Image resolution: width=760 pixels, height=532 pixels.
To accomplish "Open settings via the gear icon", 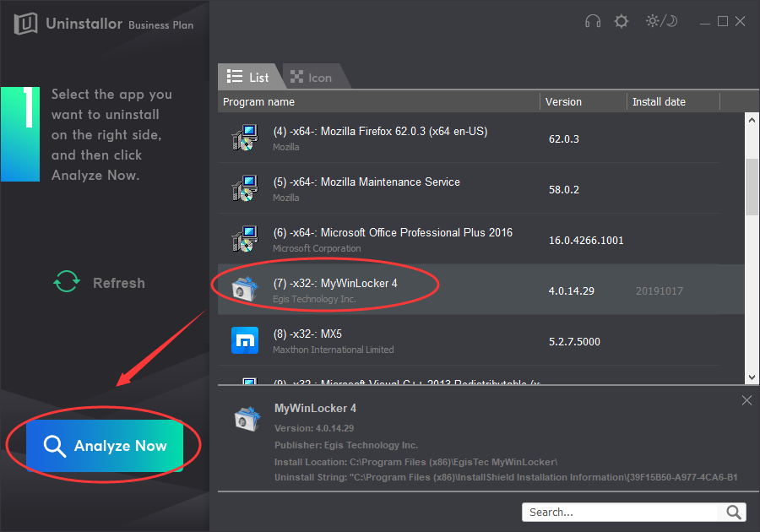I will tap(621, 21).
